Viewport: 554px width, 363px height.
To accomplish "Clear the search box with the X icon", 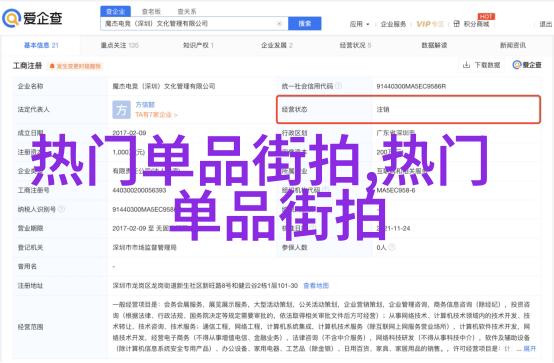I will point(279,24).
